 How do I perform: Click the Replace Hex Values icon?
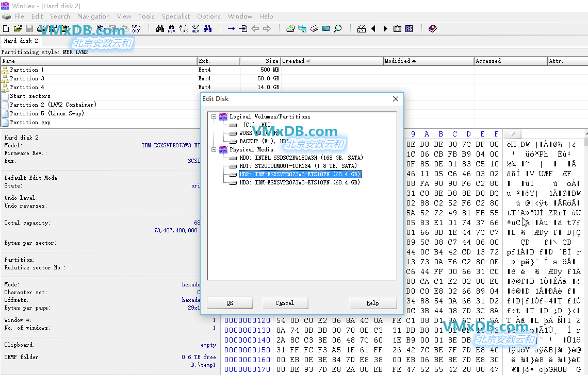click(x=195, y=28)
